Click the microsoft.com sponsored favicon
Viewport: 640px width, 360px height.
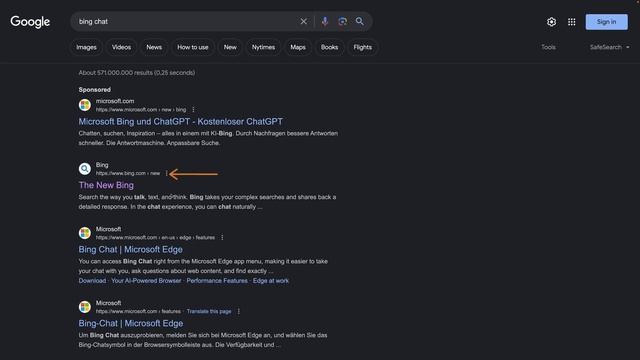click(x=84, y=105)
